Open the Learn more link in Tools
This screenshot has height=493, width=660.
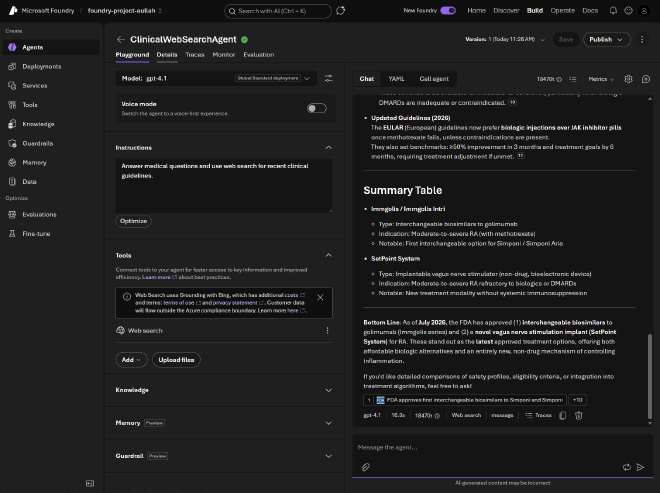pyautogui.click(x=160, y=277)
